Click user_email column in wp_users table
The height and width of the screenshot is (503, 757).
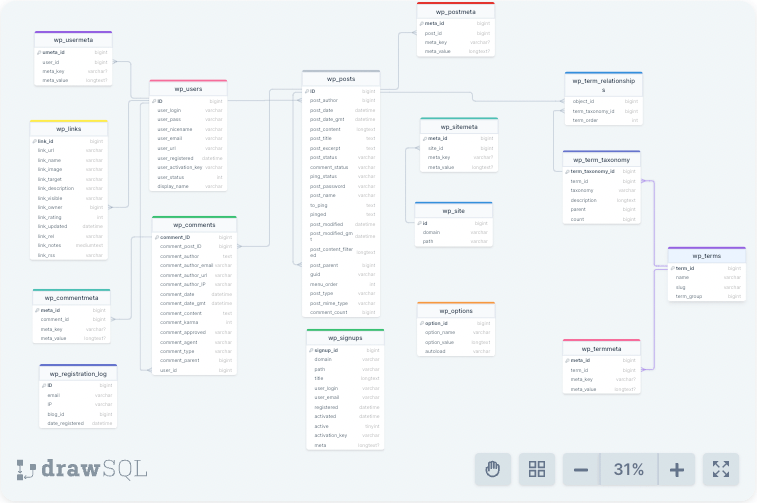pos(170,139)
